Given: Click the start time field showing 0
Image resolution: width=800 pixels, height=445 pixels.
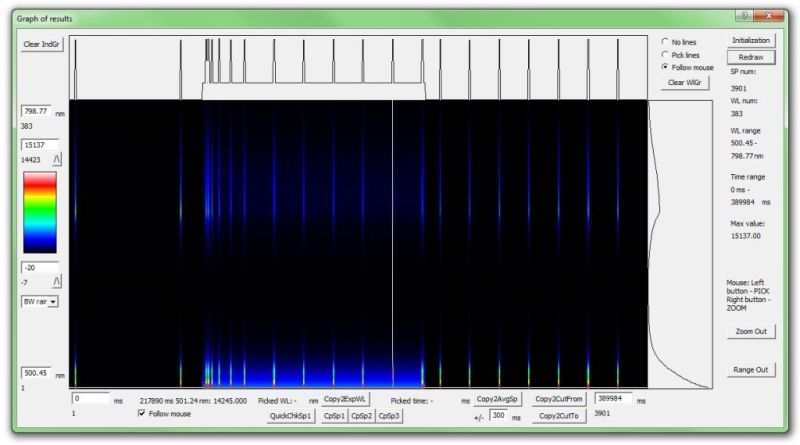Looking at the screenshot, I should point(91,398).
